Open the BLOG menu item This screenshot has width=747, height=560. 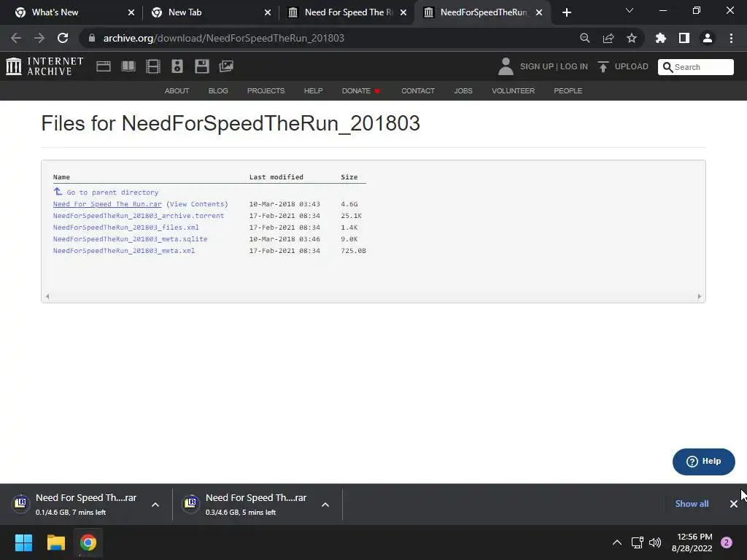tap(218, 90)
